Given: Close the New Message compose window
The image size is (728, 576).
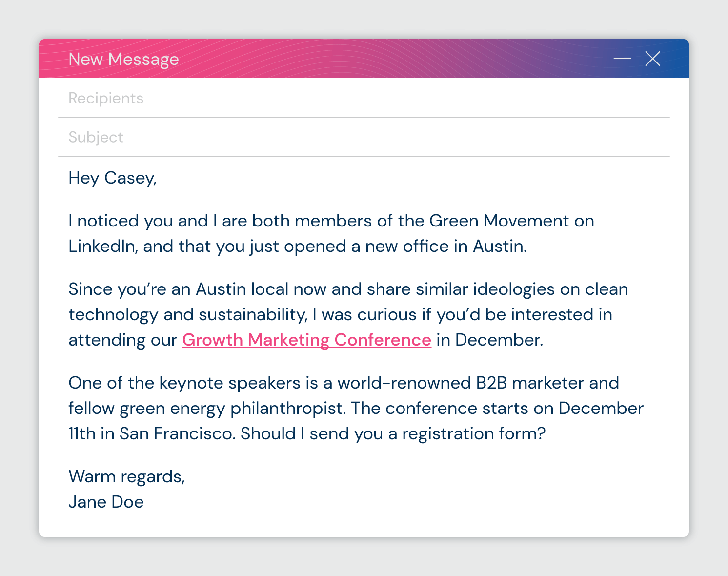Looking at the screenshot, I should 652,59.
